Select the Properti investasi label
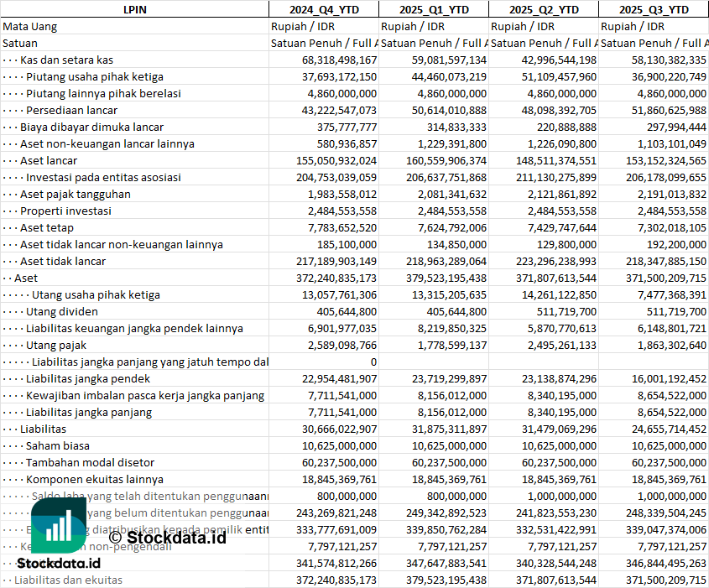 click(x=65, y=211)
